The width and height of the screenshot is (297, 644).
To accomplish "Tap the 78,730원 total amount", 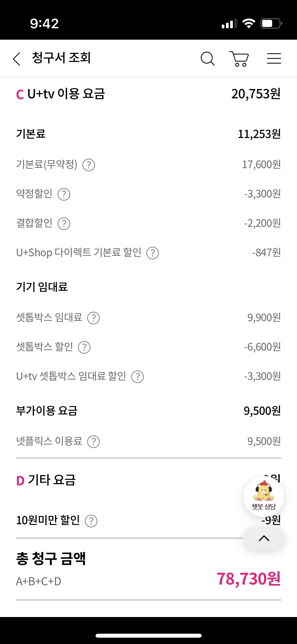I will click(248, 579).
